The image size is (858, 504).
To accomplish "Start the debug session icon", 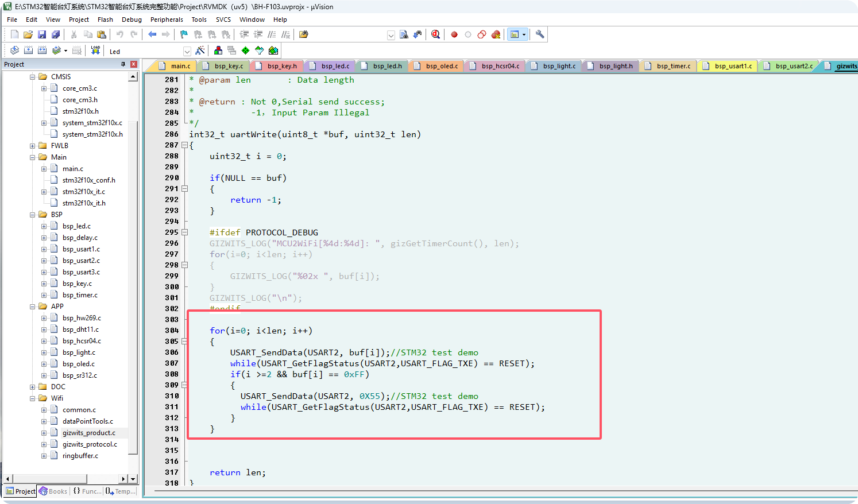I will point(435,34).
